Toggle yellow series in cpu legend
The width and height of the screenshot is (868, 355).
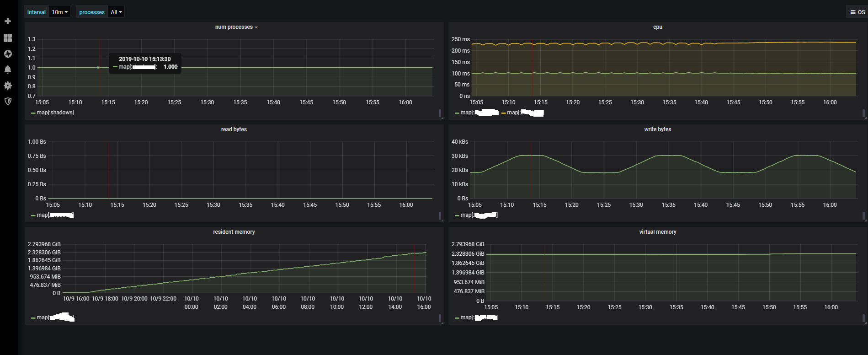pyautogui.click(x=525, y=113)
